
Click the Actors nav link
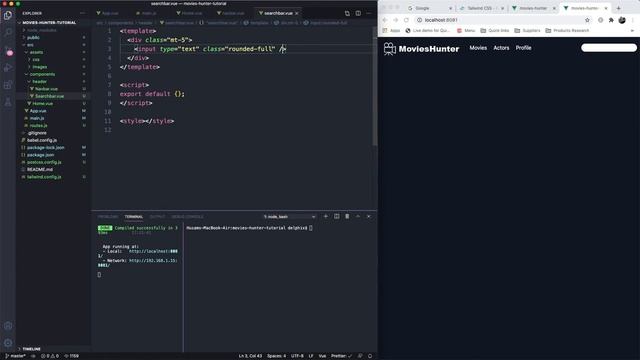[x=501, y=48]
